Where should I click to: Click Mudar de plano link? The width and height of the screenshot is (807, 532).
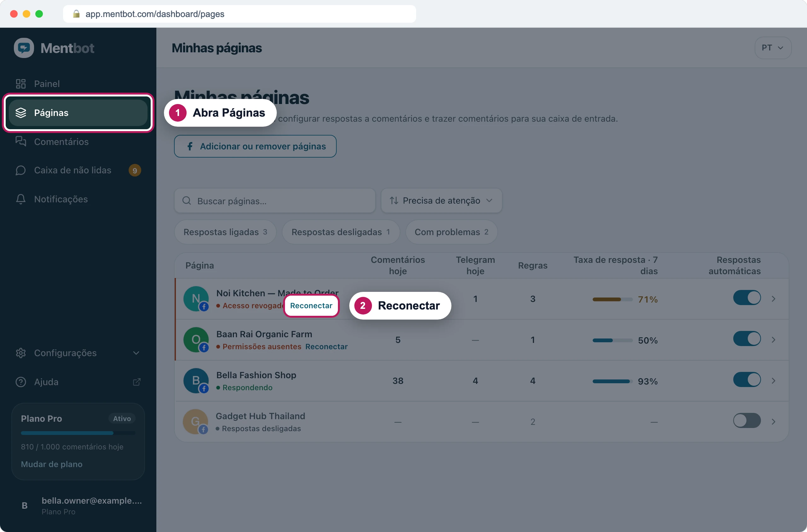52,464
